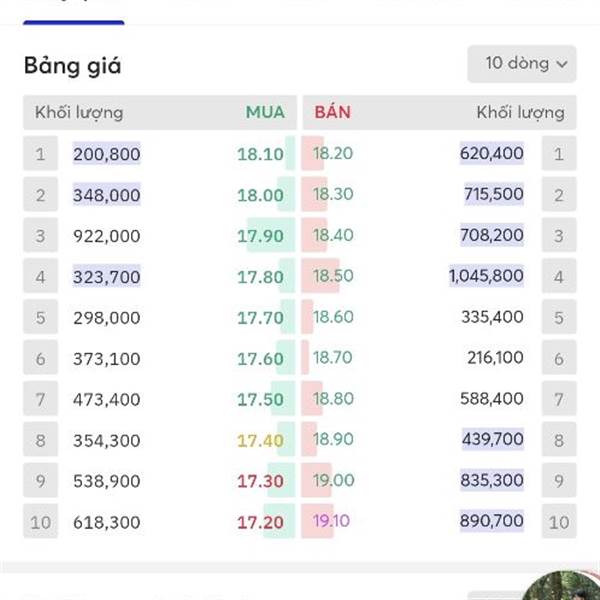Select the purple ceiling price 19.10
Screen dimensions: 600x600
tap(331, 520)
